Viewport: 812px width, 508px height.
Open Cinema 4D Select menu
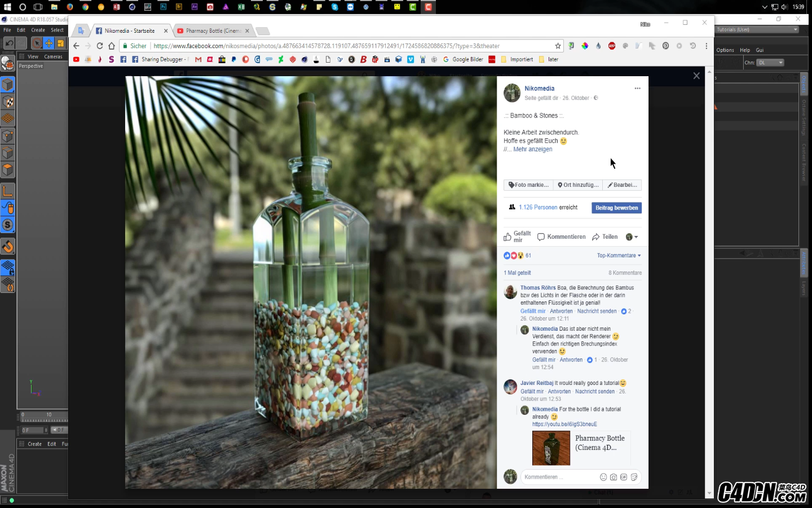coord(57,30)
